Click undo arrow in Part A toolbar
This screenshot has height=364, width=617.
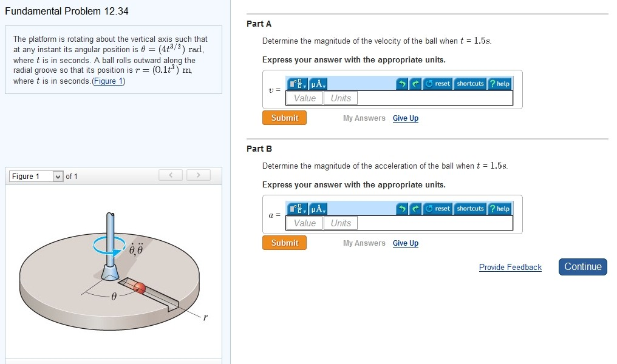[x=401, y=84]
